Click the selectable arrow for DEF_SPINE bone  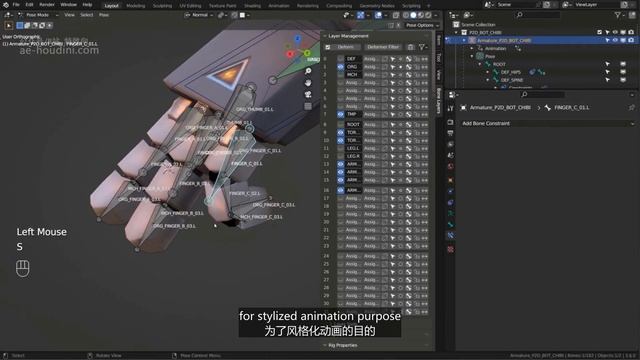607,80
